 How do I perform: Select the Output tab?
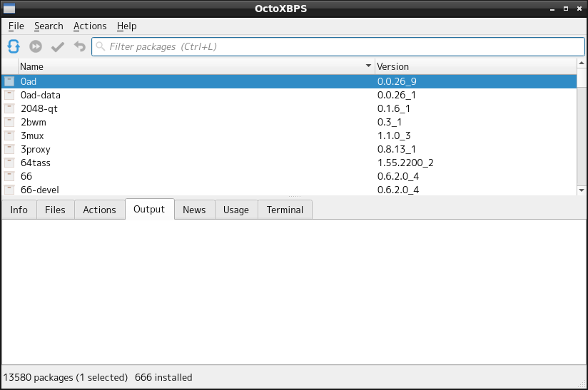(x=149, y=209)
